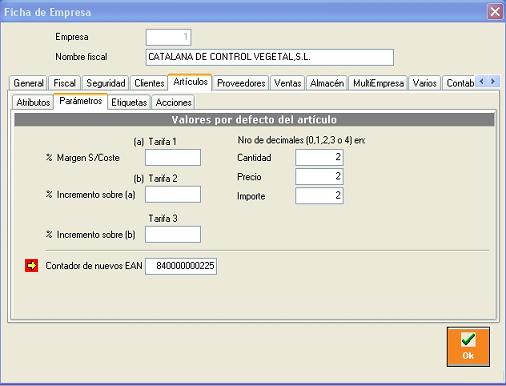506x386 pixels.
Task: Click the "Contador de nuevos EAN" label
Action: [94, 266]
